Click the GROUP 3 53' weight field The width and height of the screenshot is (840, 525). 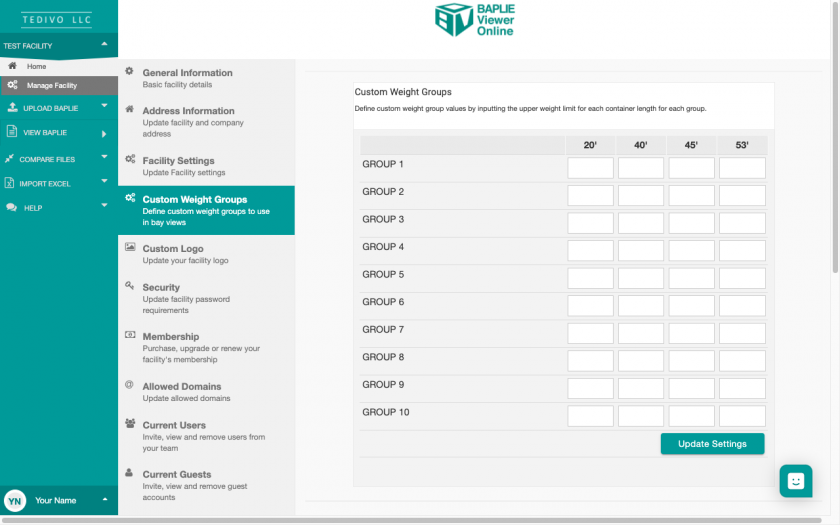point(742,223)
